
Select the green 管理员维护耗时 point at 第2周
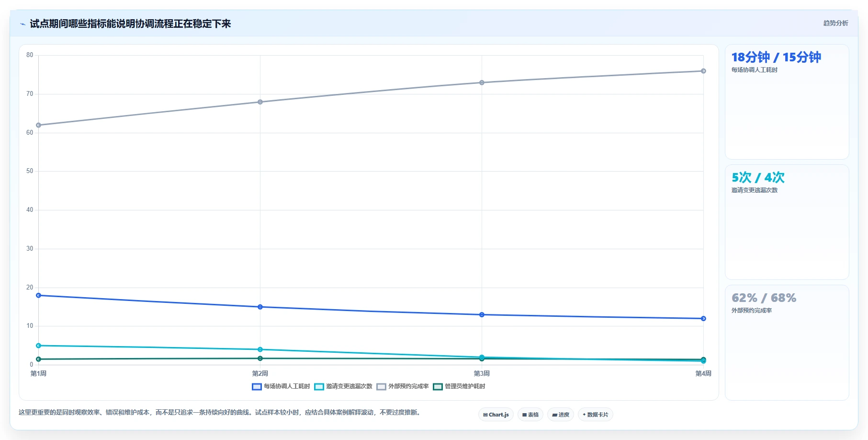pyautogui.click(x=260, y=359)
